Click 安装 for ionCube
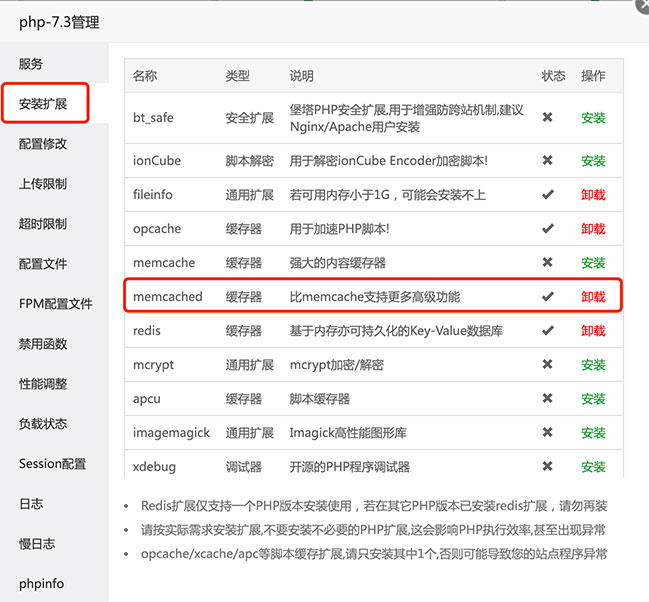 (x=593, y=161)
